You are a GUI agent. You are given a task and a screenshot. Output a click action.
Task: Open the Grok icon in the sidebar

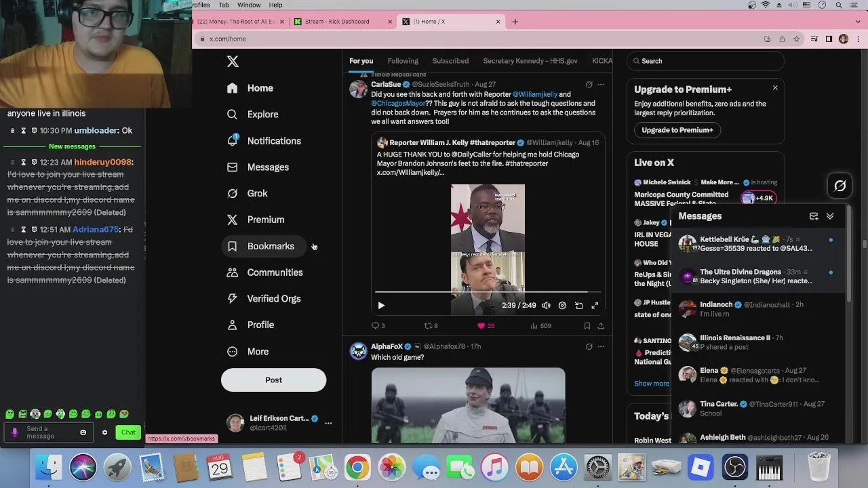coord(232,193)
